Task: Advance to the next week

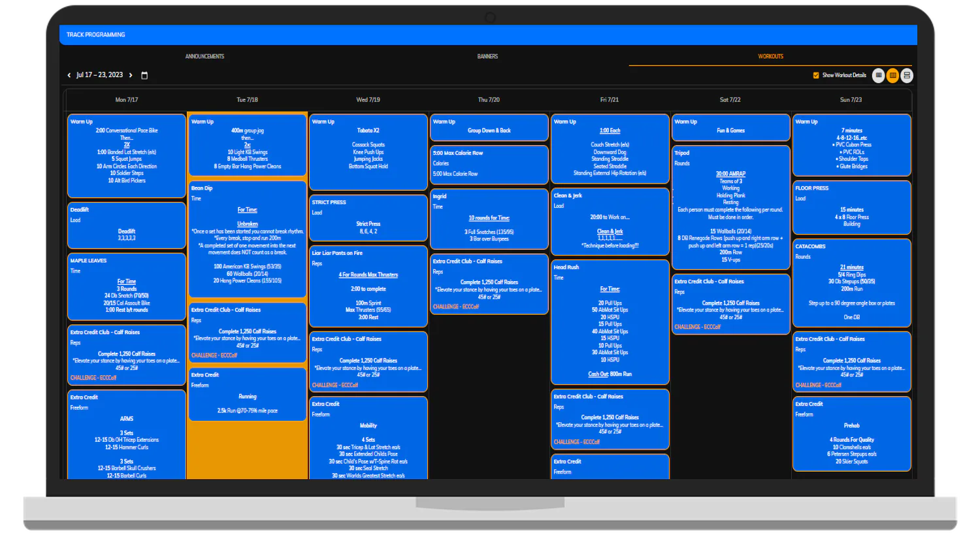Action: pos(131,75)
